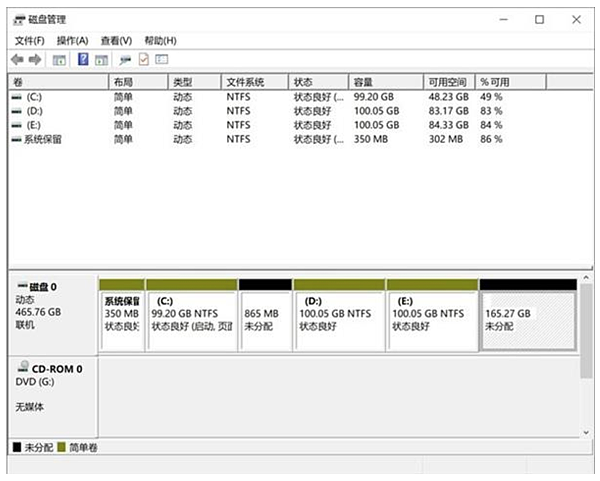Click the 86 % available cell

pos(491,139)
